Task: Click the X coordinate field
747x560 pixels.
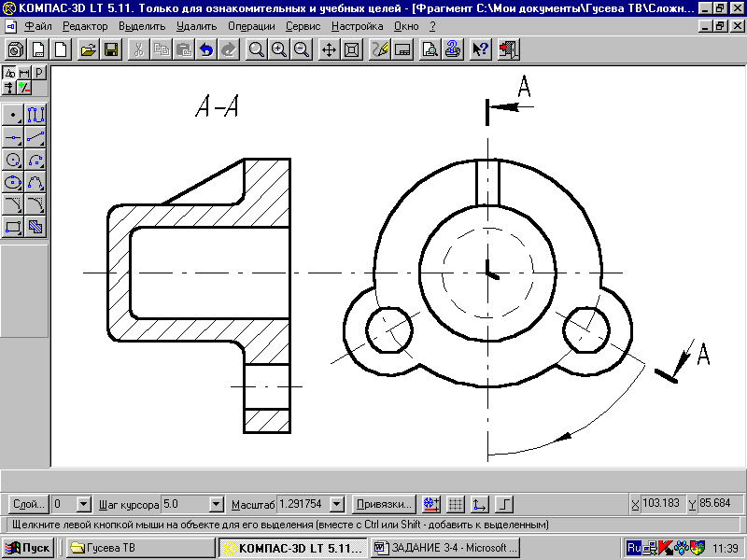Action: coord(662,503)
